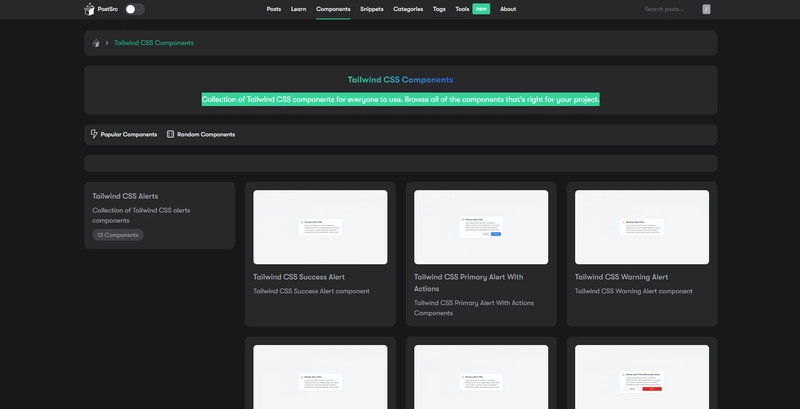Open the Posts menu item

coord(273,9)
